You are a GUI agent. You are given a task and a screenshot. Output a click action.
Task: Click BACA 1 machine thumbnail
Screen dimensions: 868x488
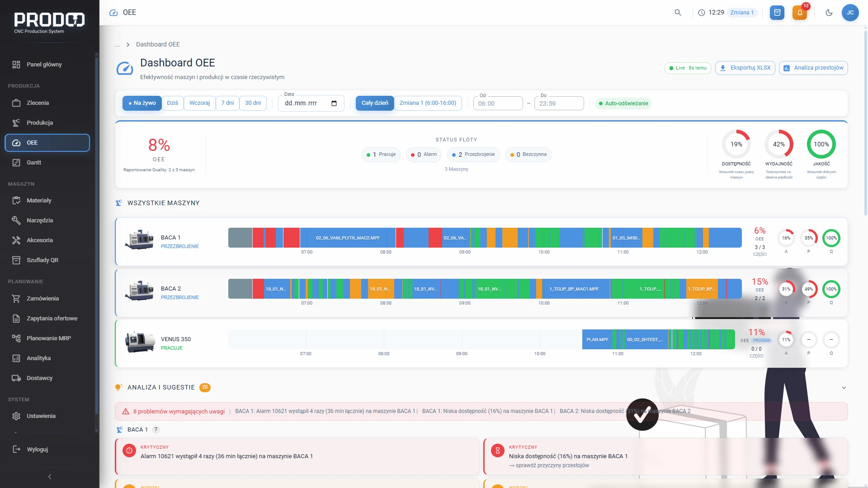coord(139,239)
